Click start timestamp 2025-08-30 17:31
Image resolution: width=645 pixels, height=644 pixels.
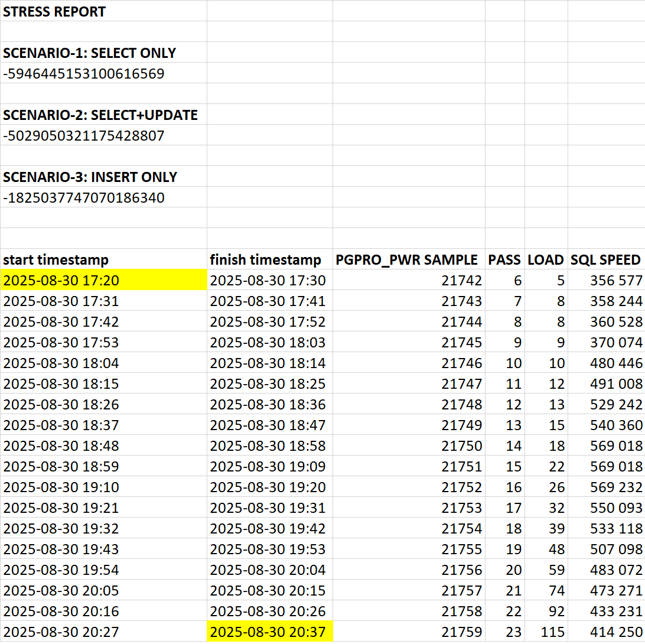pos(103,301)
